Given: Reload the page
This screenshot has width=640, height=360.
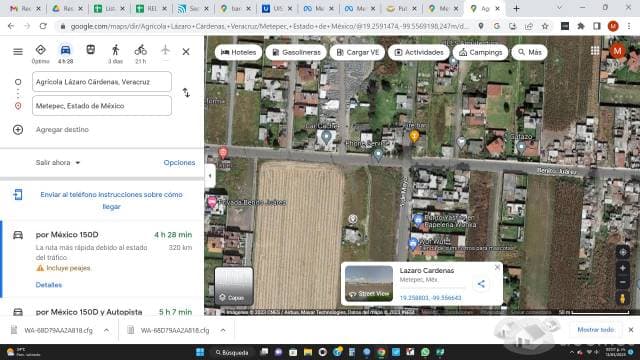Looking at the screenshot, I should (43, 26).
